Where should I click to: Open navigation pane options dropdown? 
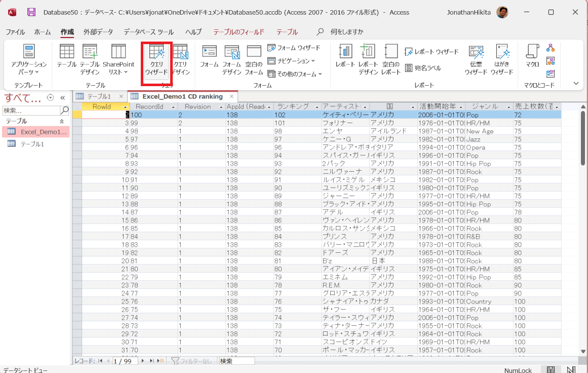pyautogui.click(x=50, y=98)
